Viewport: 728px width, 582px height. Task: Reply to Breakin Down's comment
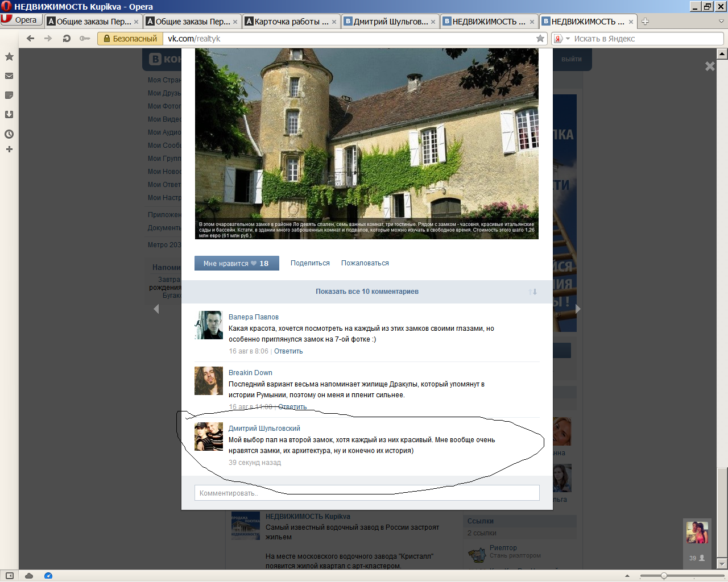(292, 407)
